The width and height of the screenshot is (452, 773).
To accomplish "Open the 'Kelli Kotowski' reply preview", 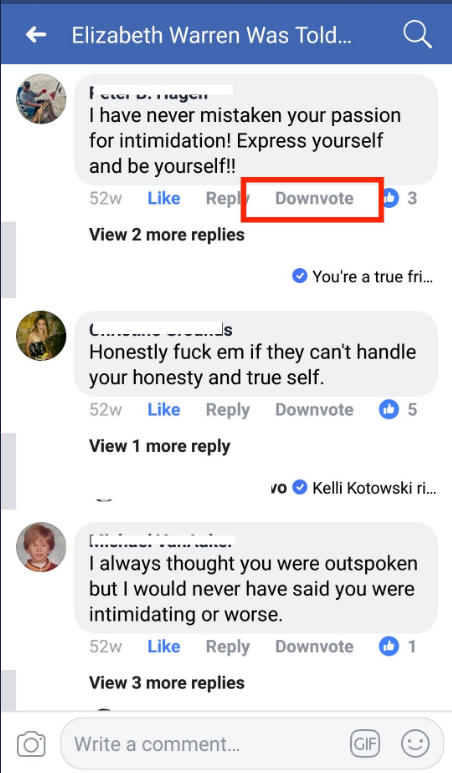I will point(364,488).
